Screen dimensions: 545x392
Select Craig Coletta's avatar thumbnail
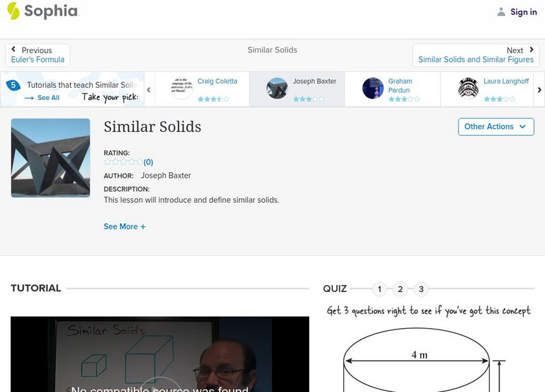click(182, 88)
